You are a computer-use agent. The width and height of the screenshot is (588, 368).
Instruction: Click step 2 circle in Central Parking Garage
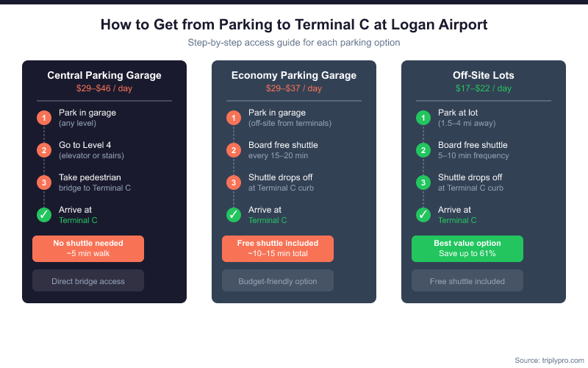click(44, 150)
